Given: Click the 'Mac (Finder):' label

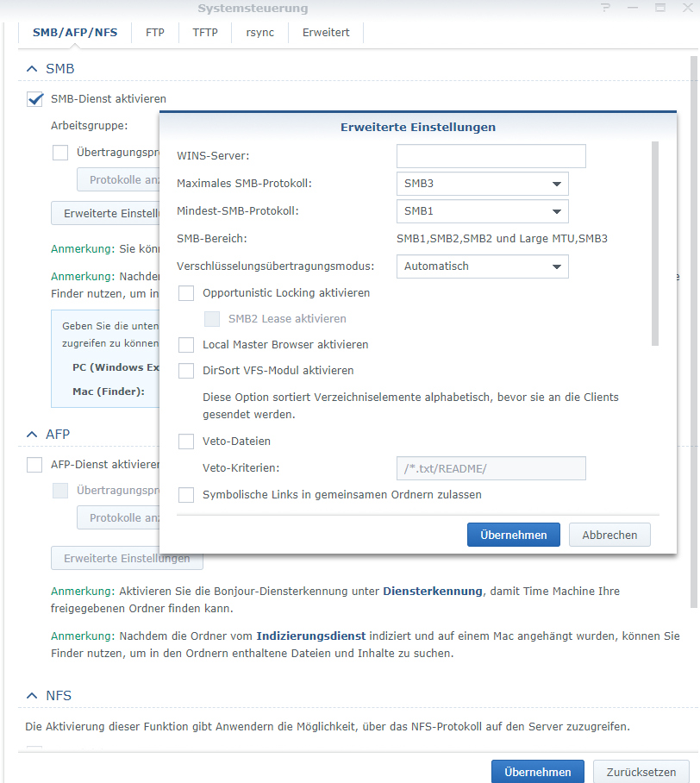Looking at the screenshot, I should 109,391.
